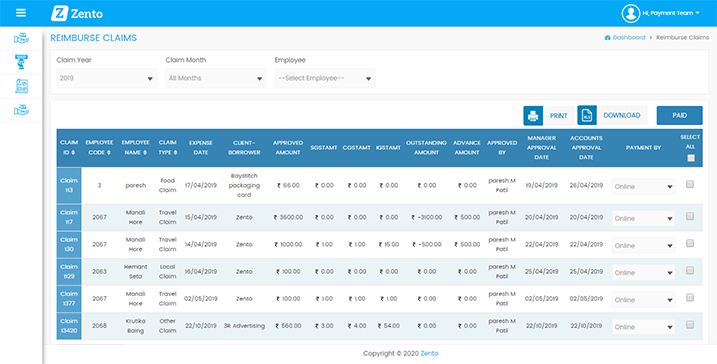The height and width of the screenshot is (364, 717).
Task: Click the REIMBURSE CLAIMS page title
Action: [x=94, y=38]
